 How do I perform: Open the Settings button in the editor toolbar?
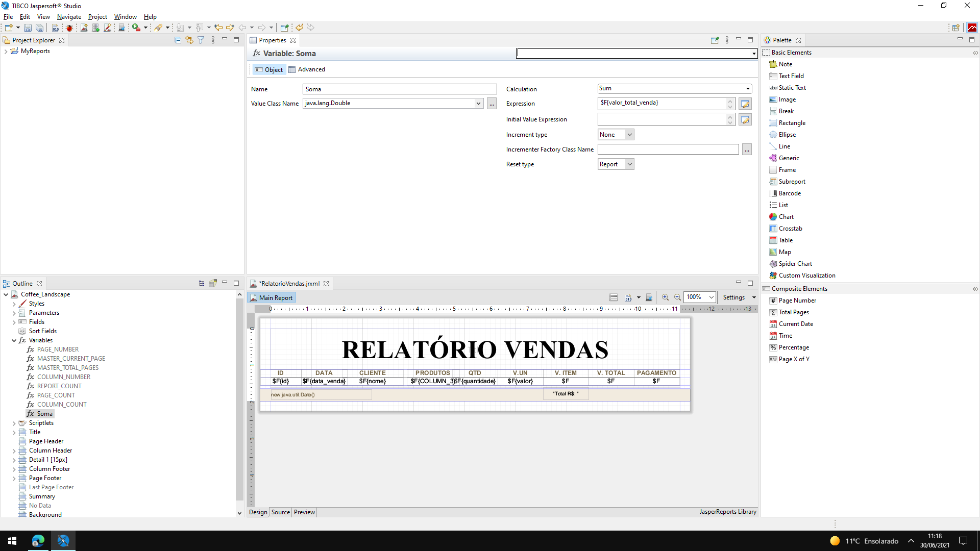click(x=733, y=297)
